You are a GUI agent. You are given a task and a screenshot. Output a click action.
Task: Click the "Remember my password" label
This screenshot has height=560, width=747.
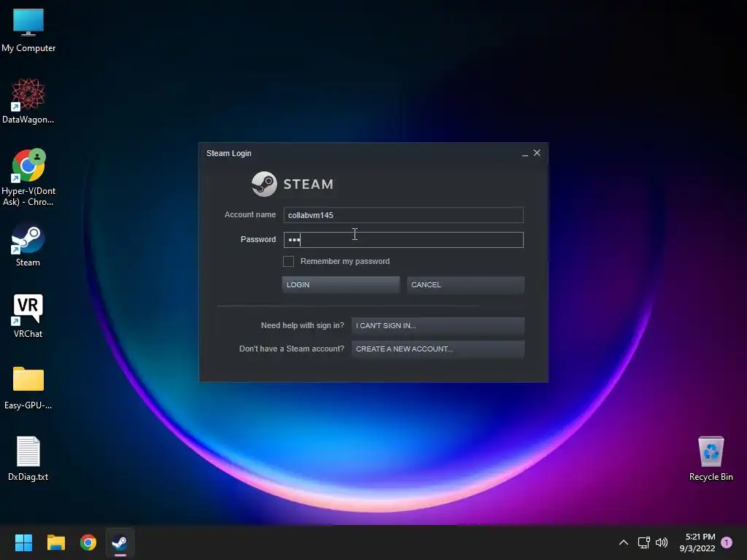345,262
